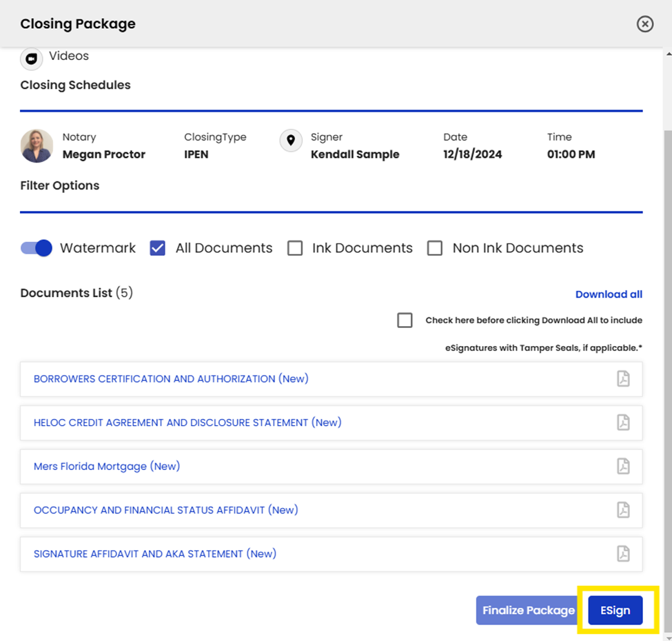
Task: Click the signer location pin icon
Action: (x=291, y=140)
